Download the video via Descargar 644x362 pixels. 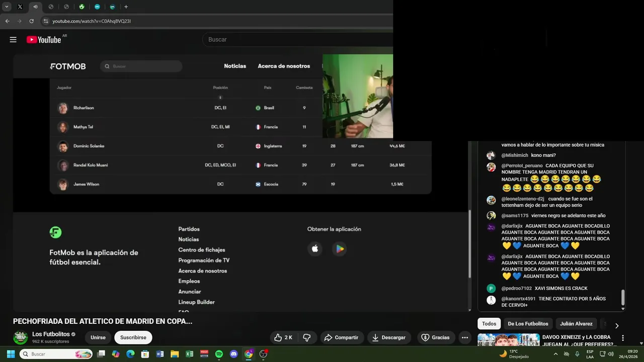[x=389, y=337]
